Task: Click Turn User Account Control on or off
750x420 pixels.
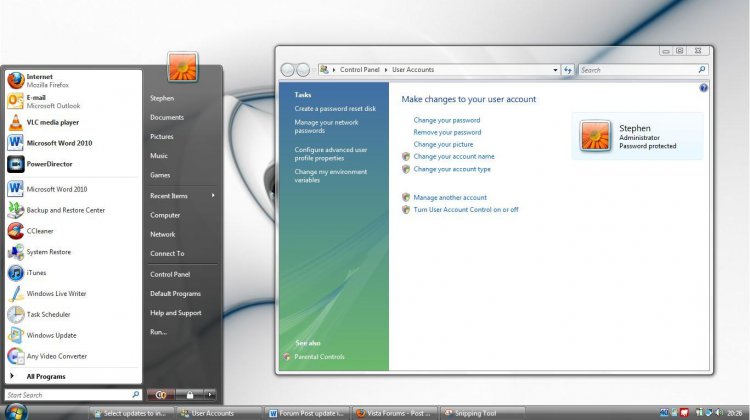Action: coord(466,210)
